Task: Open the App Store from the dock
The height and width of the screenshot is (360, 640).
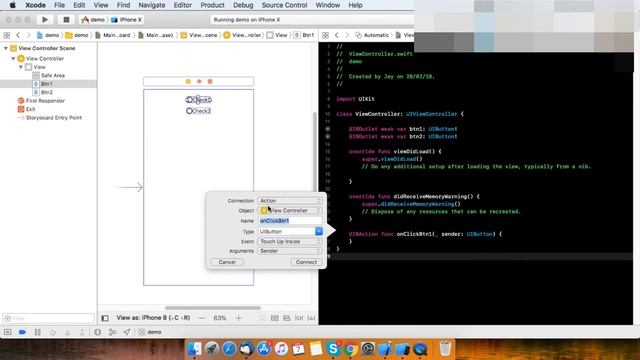Action: pyautogui.click(x=264, y=349)
